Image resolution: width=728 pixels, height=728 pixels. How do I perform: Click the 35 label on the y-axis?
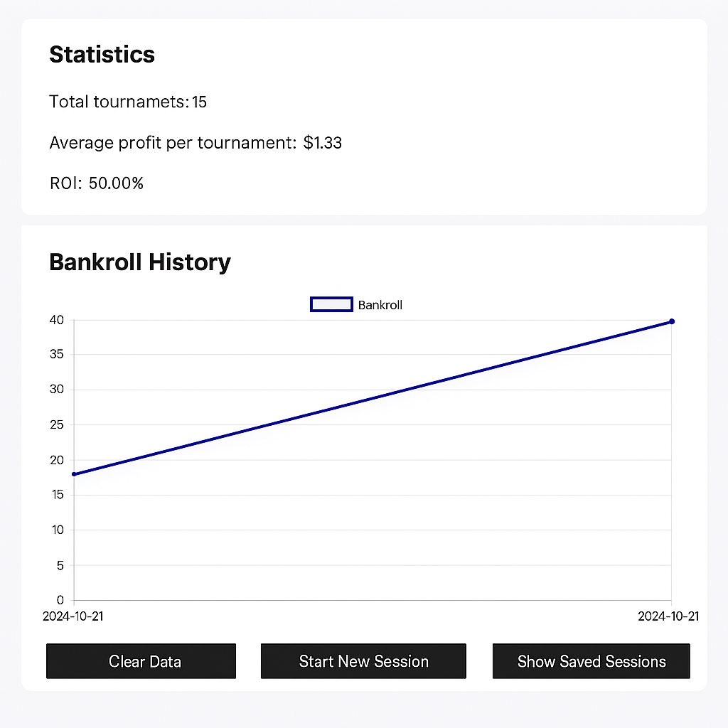coord(57,355)
